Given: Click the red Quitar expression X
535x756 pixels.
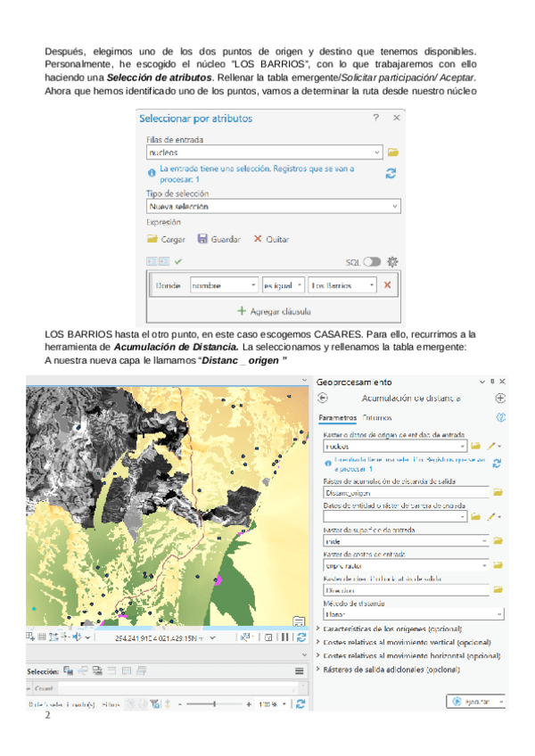Looking at the screenshot, I should click(x=258, y=239).
